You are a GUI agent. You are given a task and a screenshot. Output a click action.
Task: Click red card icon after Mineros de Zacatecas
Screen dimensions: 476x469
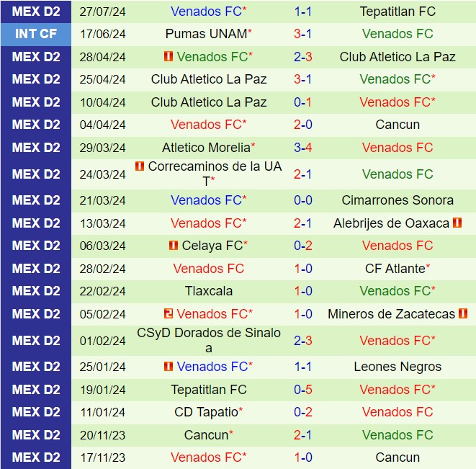pos(463,314)
